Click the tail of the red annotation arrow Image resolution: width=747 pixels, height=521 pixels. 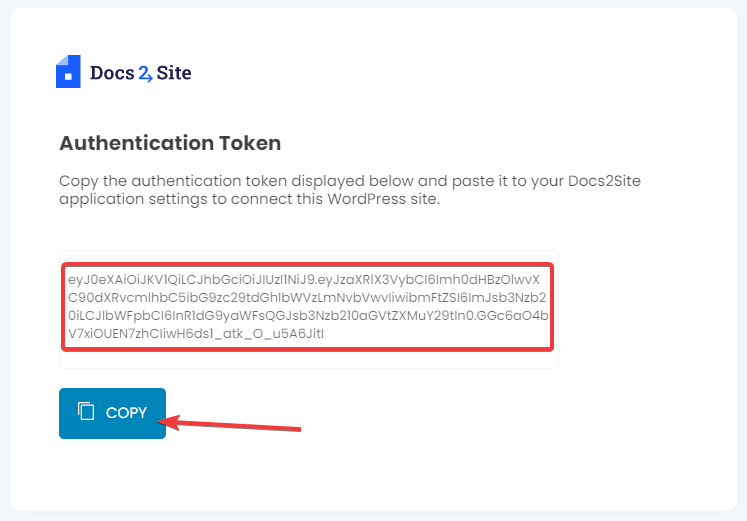point(298,431)
